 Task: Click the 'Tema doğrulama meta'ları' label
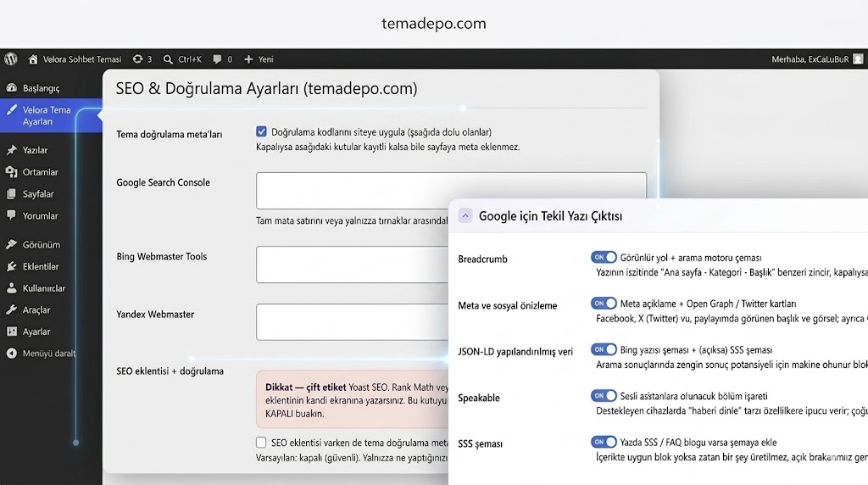click(169, 134)
